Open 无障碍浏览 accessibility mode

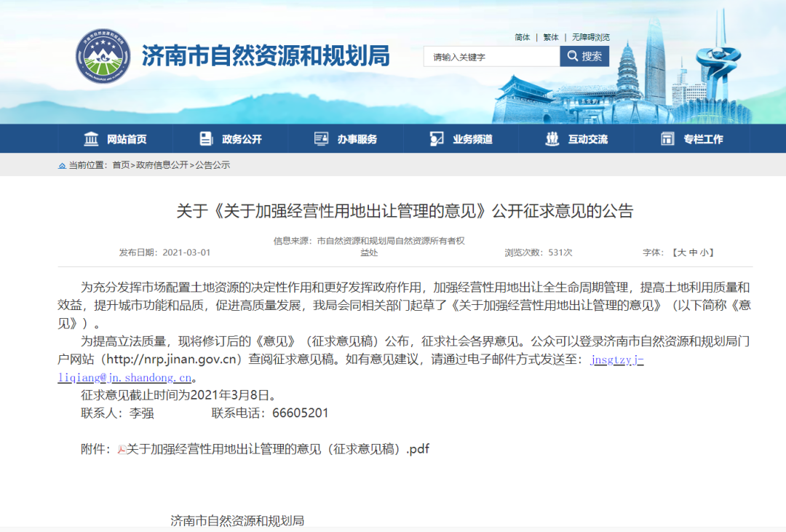click(591, 37)
